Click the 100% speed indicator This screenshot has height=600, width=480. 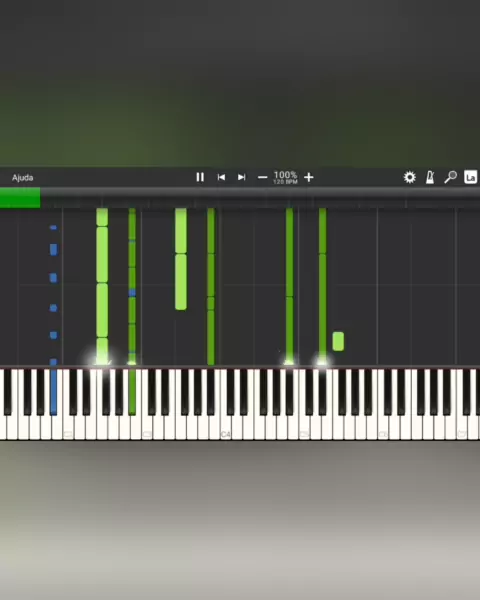click(285, 175)
